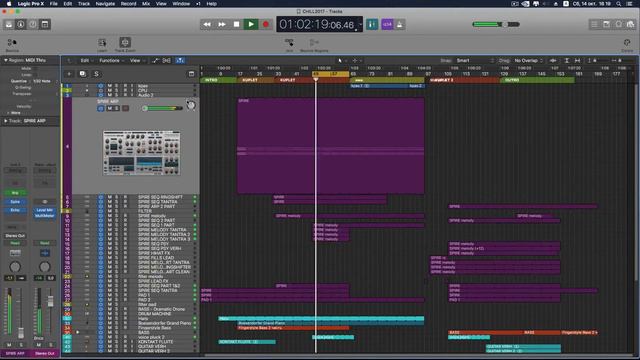Toggle the global Solo S button
This screenshot has height=360, width=640.
(96, 74)
